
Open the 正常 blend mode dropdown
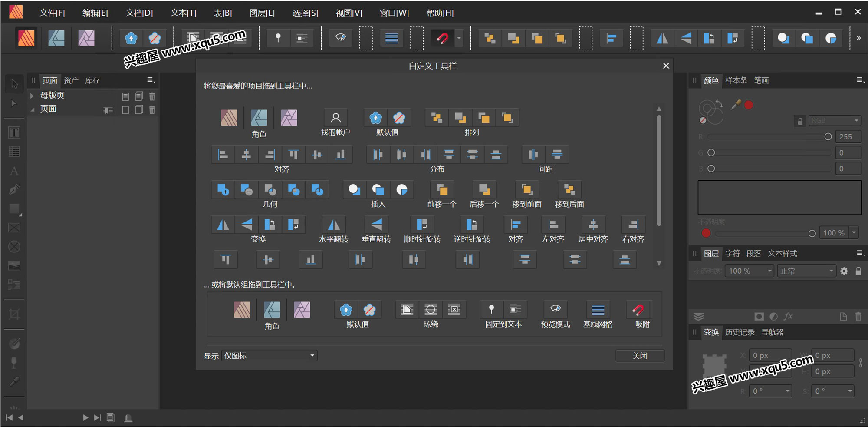[x=806, y=271]
